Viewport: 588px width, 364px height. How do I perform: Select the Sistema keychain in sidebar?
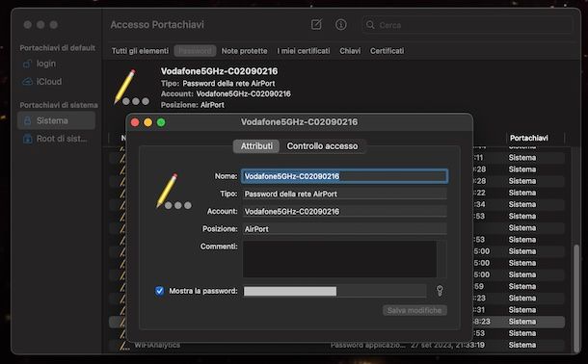pyautogui.click(x=56, y=120)
